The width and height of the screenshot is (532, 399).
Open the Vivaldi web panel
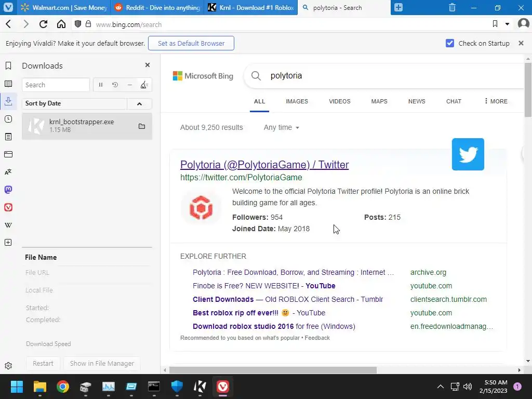8,207
